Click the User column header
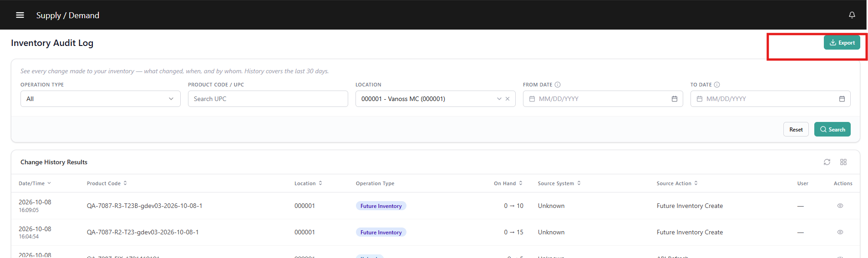Viewport: 868px width, 258px height. tap(802, 183)
